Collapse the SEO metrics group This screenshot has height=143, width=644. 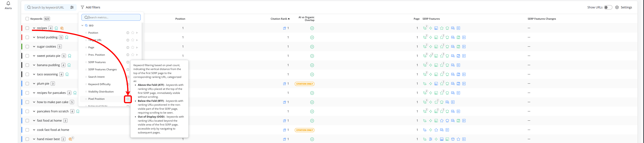pyautogui.click(x=82, y=26)
